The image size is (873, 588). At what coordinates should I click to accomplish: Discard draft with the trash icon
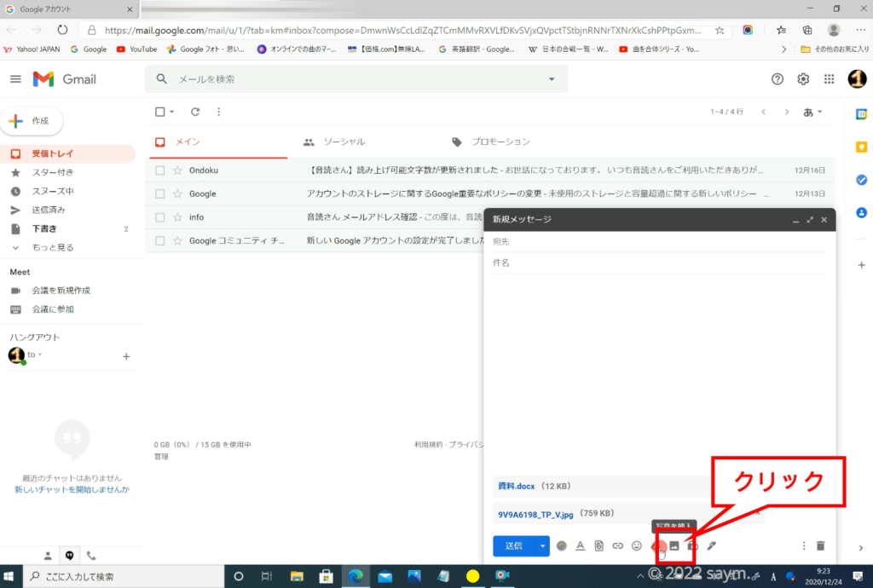pyautogui.click(x=820, y=545)
